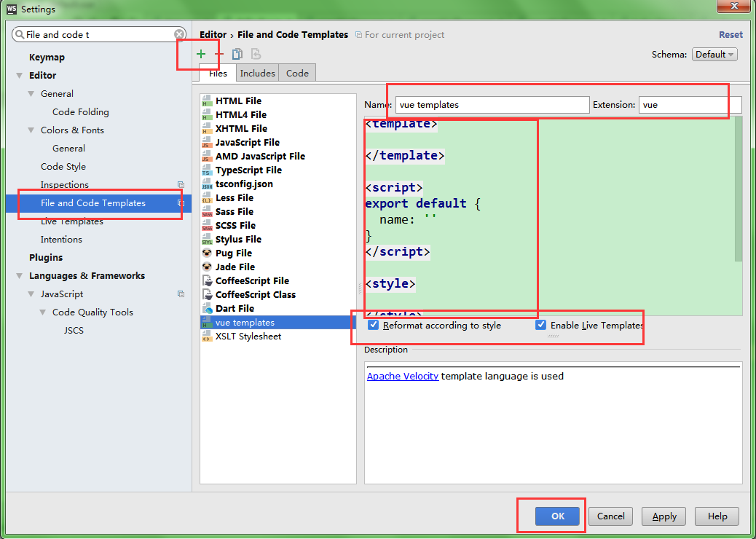Select the vue templates list entry

tap(278, 323)
